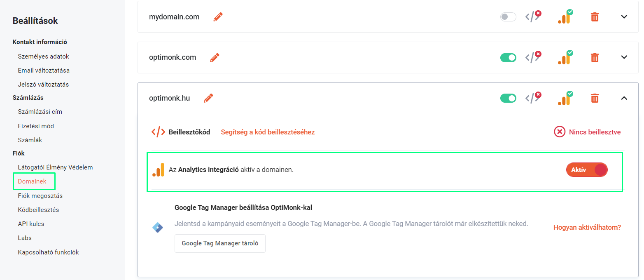Image resolution: width=644 pixels, height=280 pixels.
Task: Open embed code status icon for optimonk.com
Action: pyautogui.click(x=533, y=57)
